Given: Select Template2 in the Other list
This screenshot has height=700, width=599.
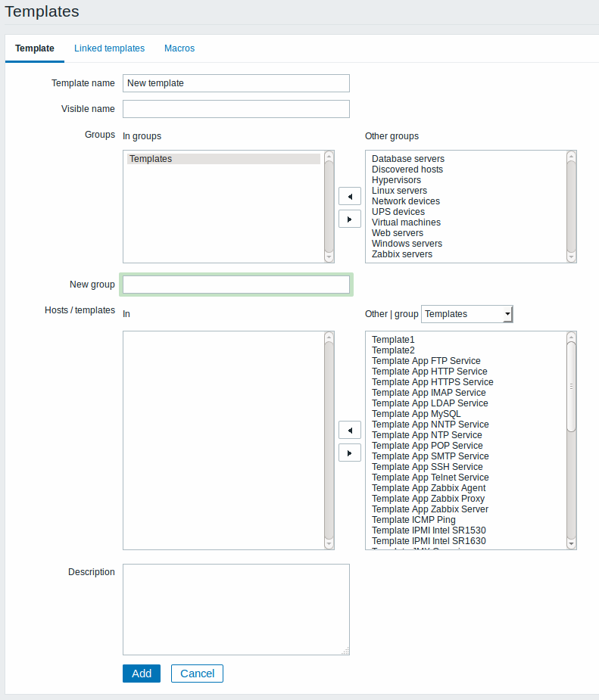Looking at the screenshot, I should 393,350.
